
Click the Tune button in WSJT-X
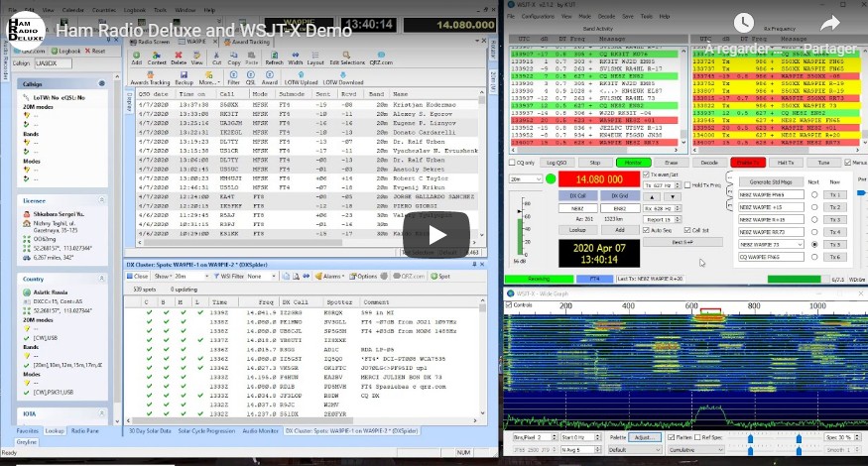point(823,163)
